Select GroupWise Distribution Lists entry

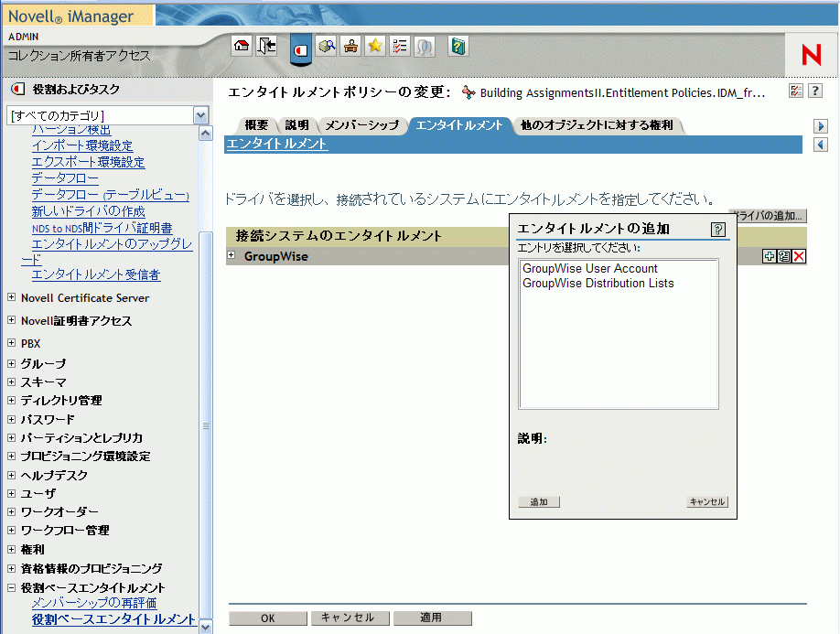(598, 284)
